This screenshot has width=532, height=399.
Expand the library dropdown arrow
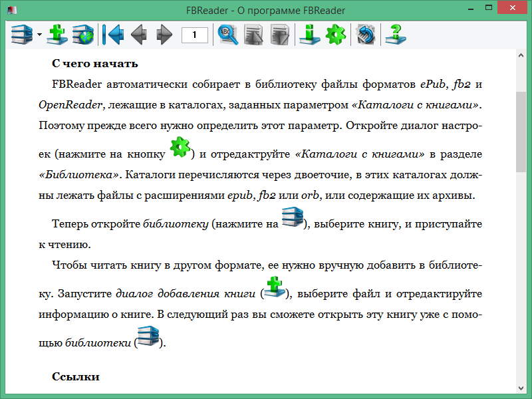[40, 35]
